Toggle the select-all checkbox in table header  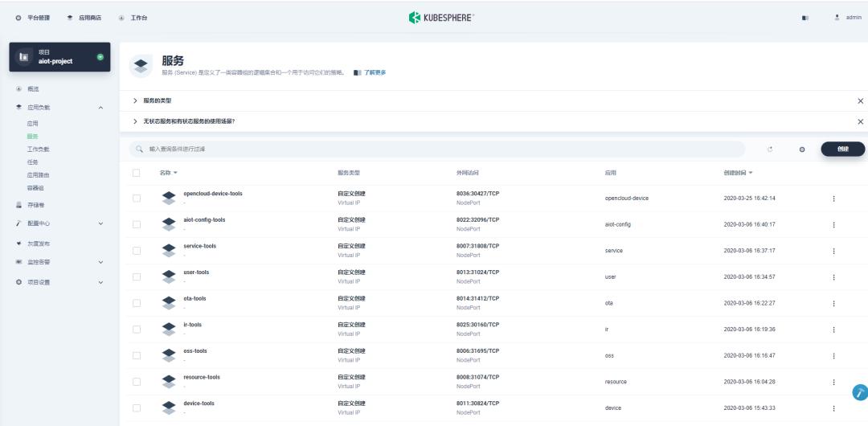(x=136, y=173)
